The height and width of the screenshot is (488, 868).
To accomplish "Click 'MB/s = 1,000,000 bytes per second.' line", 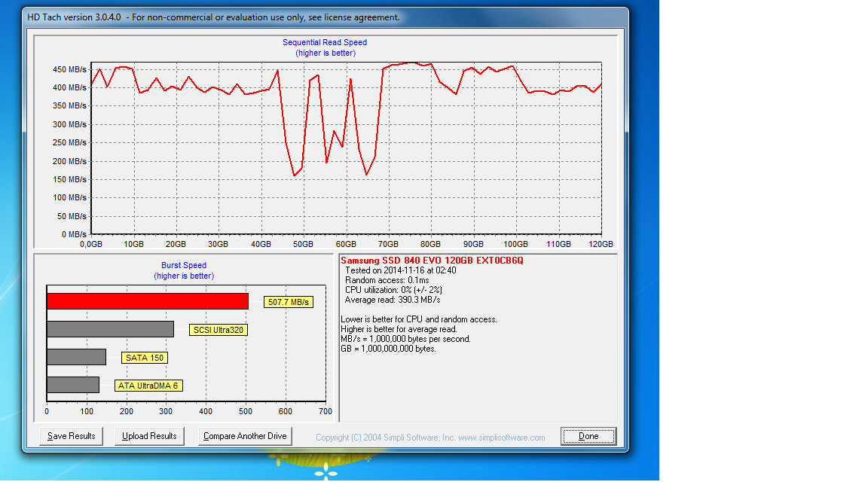I will pyautogui.click(x=406, y=339).
